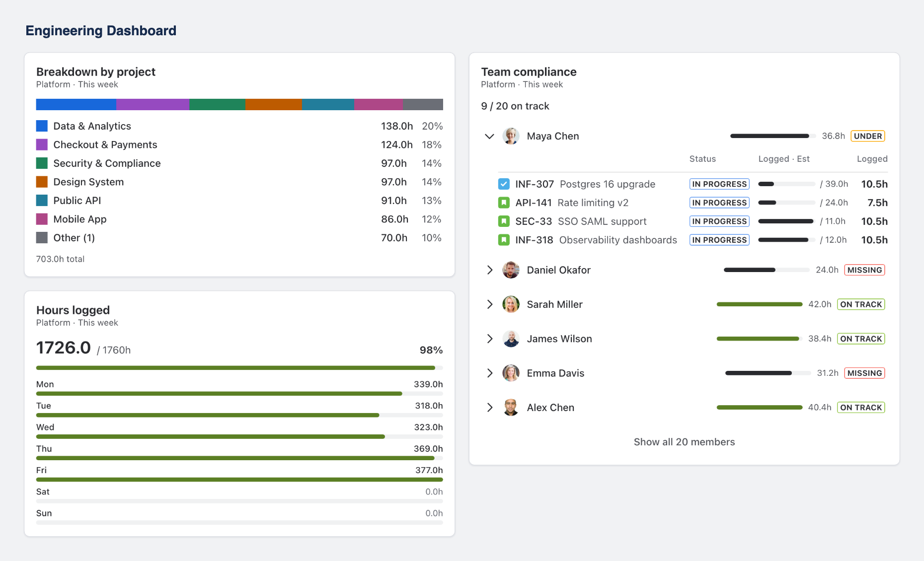
Task: Expand Emma Davis's row
Action: click(x=489, y=373)
